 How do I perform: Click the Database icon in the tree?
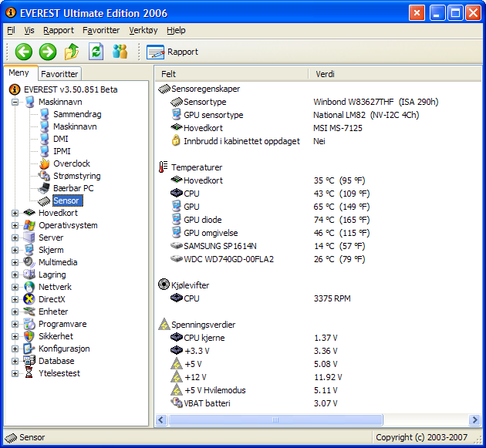29,361
